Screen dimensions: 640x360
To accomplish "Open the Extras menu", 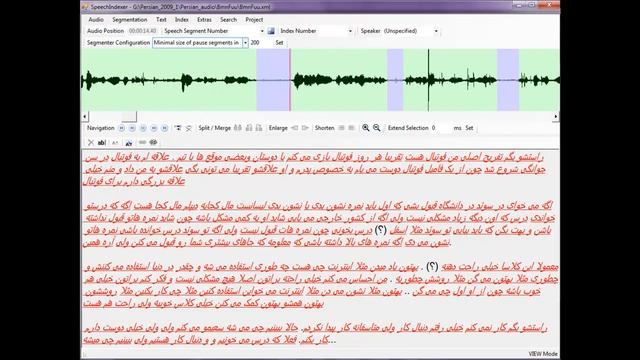I will tap(204, 20).
